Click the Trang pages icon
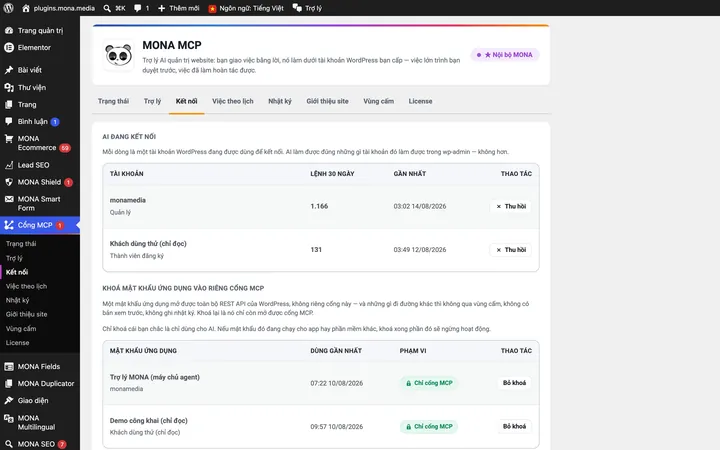 [x=9, y=104]
